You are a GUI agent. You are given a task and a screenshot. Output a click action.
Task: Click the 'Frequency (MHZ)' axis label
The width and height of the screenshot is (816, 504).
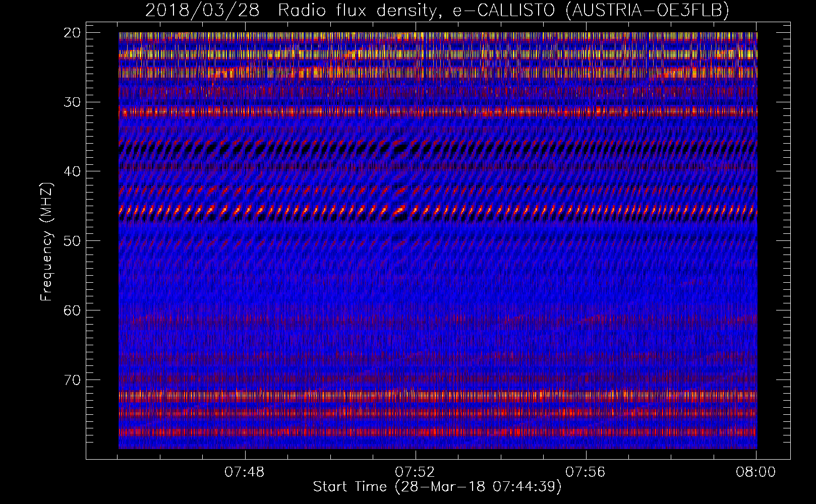point(46,241)
